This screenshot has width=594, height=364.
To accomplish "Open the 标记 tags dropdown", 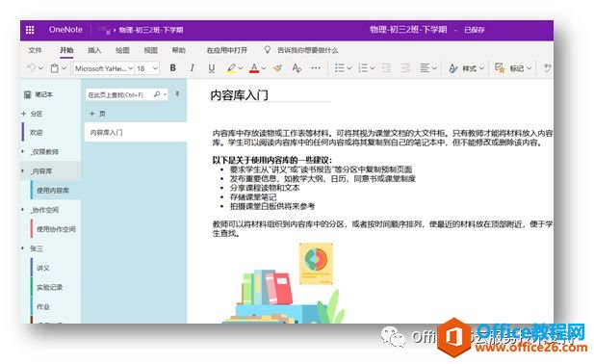I will [513, 68].
